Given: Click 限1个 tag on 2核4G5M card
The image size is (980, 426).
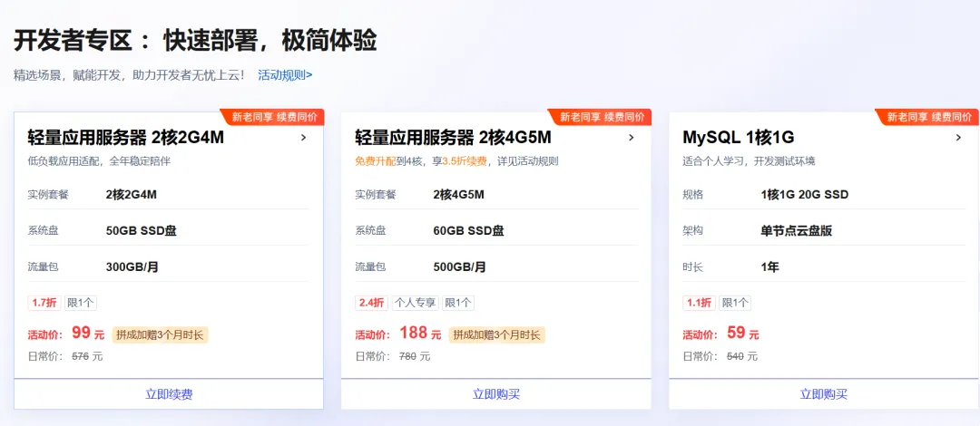Looking at the screenshot, I should [x=458, y=303].
